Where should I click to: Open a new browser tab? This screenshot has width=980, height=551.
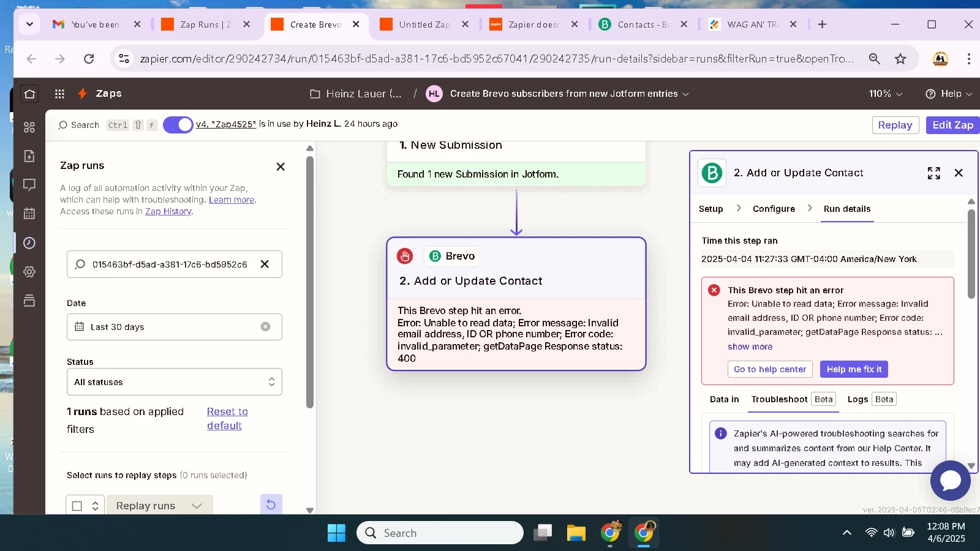tap(822, 24)
